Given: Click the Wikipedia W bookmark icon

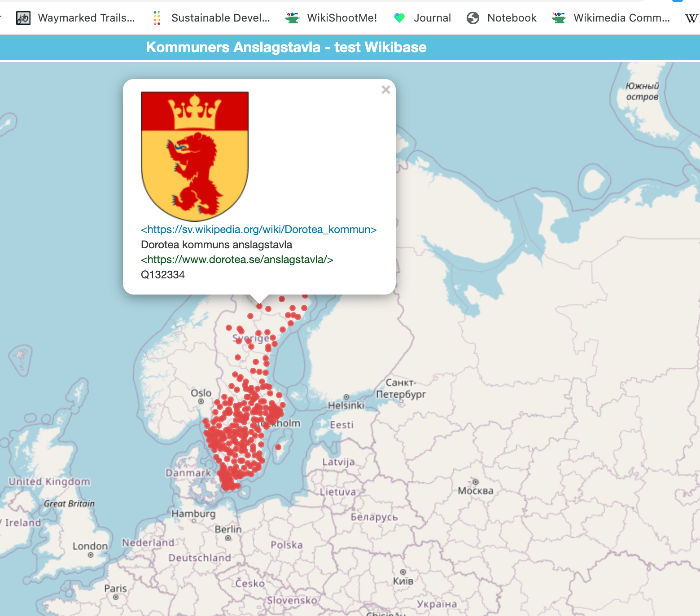Looking at the screenshot, I should point(691,18).
